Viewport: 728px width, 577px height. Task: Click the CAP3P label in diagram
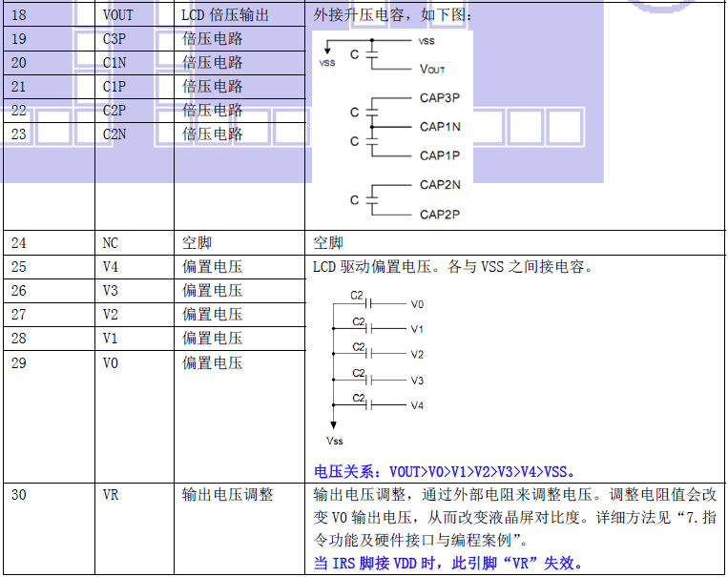440,98
